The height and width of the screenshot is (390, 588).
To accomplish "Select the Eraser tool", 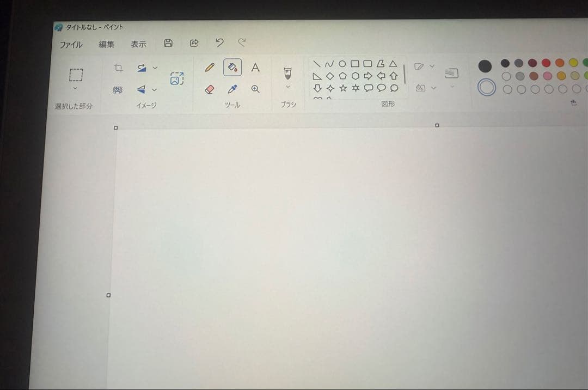I will (210, 89).
